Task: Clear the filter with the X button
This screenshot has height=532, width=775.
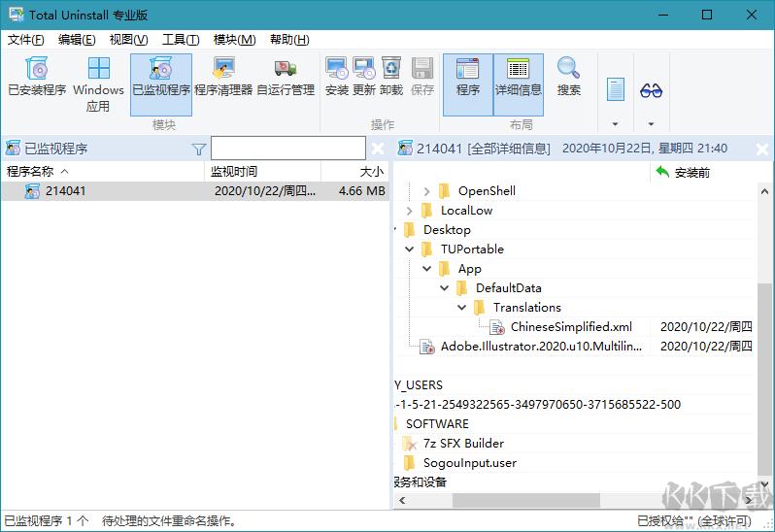Action: tap(378, 149)
